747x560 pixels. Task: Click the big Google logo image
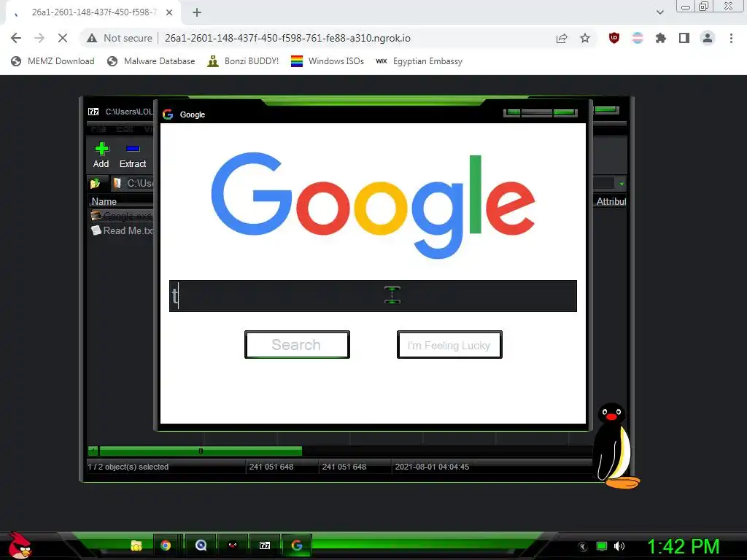click(373, 206)
